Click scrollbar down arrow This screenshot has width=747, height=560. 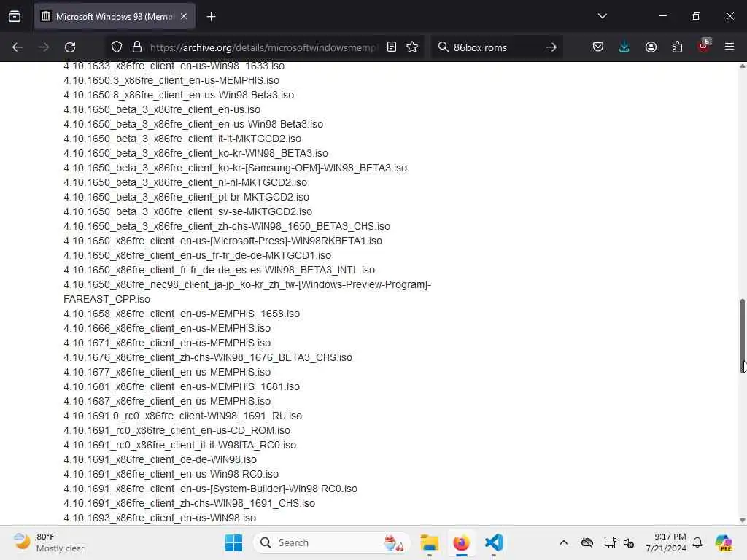(x=742, y=521)
